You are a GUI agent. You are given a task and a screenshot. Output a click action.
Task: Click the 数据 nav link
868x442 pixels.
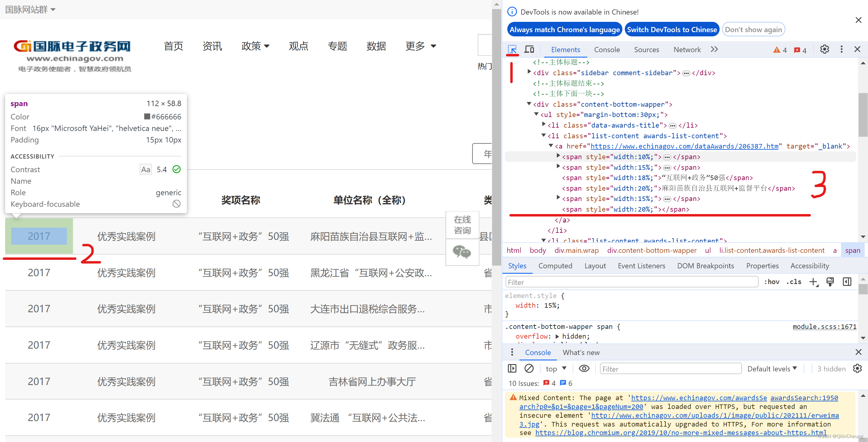pyautogui.click(x=376, y=46)
